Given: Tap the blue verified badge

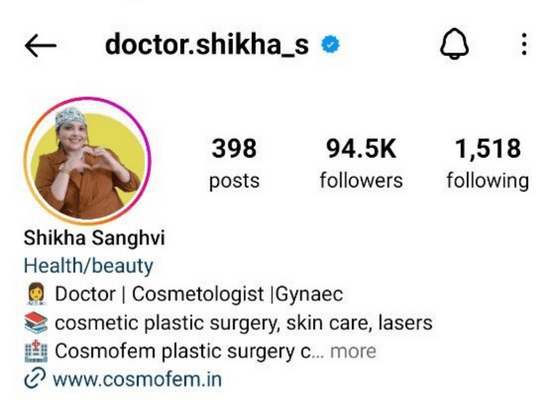Looking at the screenshot, I should point(330,44).
